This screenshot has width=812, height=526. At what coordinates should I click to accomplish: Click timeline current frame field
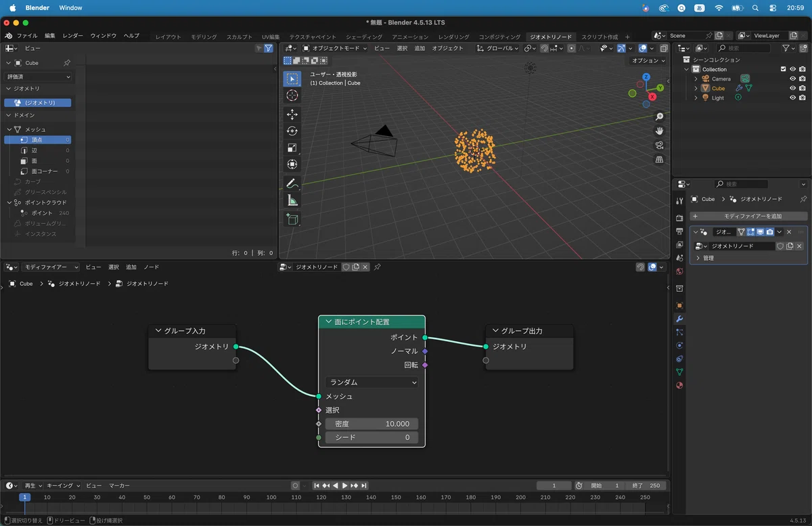coord(554,485)
